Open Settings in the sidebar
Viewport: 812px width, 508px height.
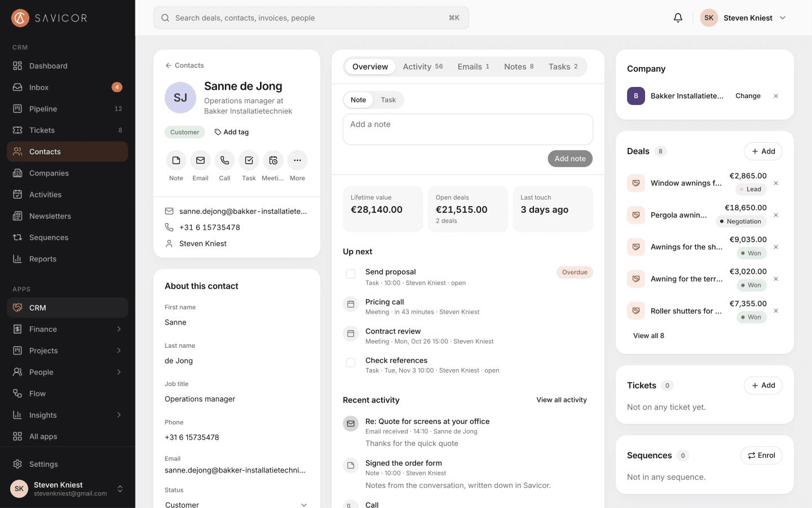pos(67,464)
